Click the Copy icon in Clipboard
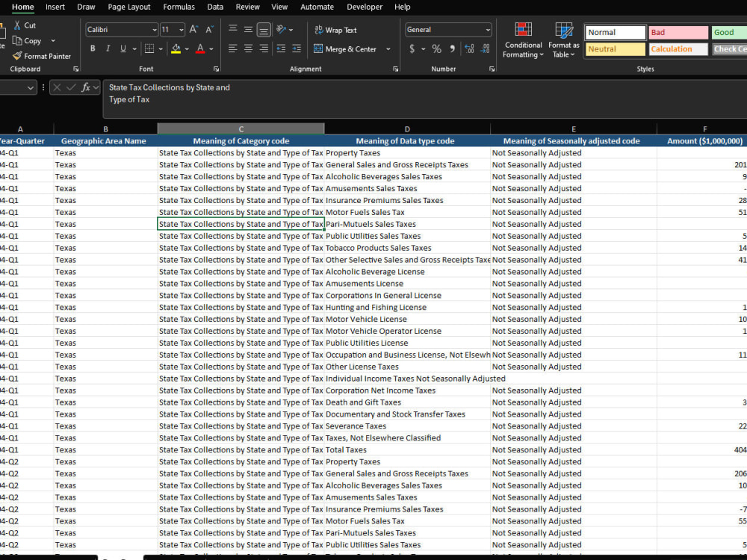The height and width of the screenshot is (560, 747). [17, 40]
